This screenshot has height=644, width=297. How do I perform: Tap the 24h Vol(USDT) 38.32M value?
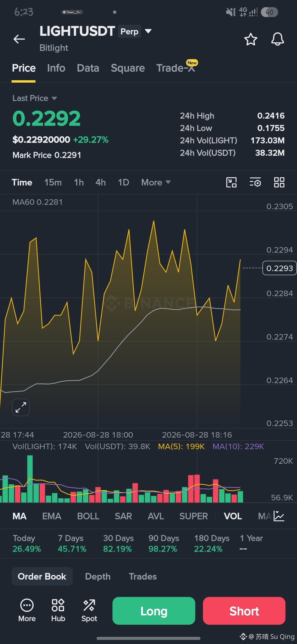pos(270,153)
